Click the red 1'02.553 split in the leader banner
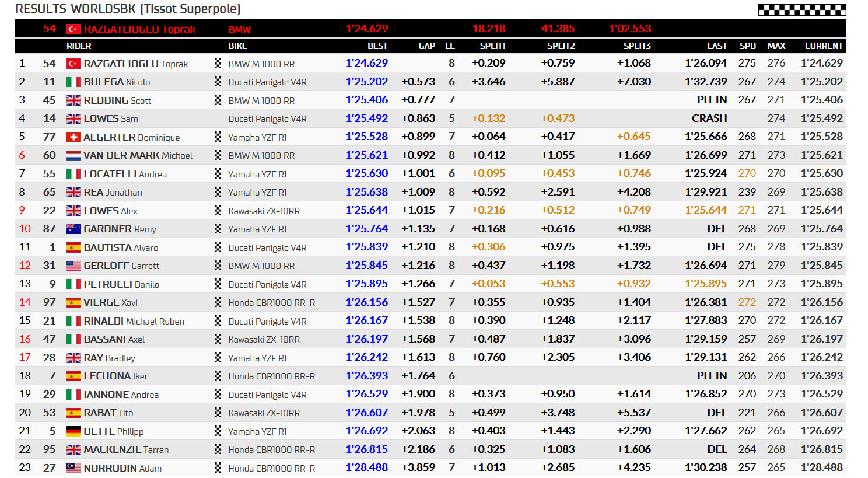 coord(630,29)
